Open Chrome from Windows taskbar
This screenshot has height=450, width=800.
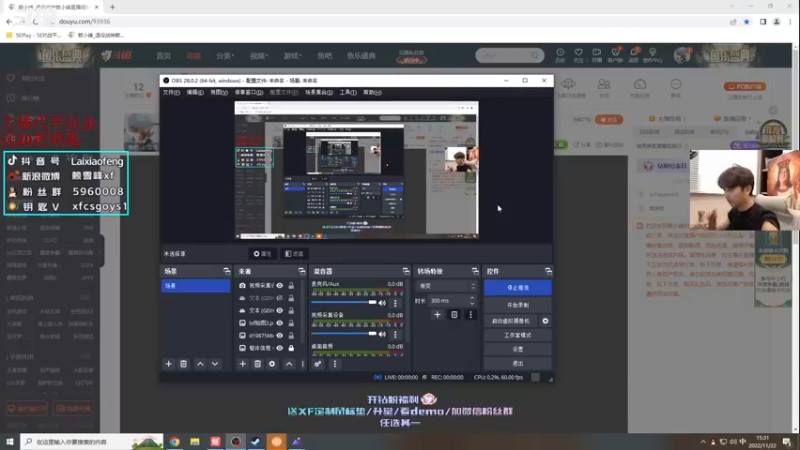point(174,441)
